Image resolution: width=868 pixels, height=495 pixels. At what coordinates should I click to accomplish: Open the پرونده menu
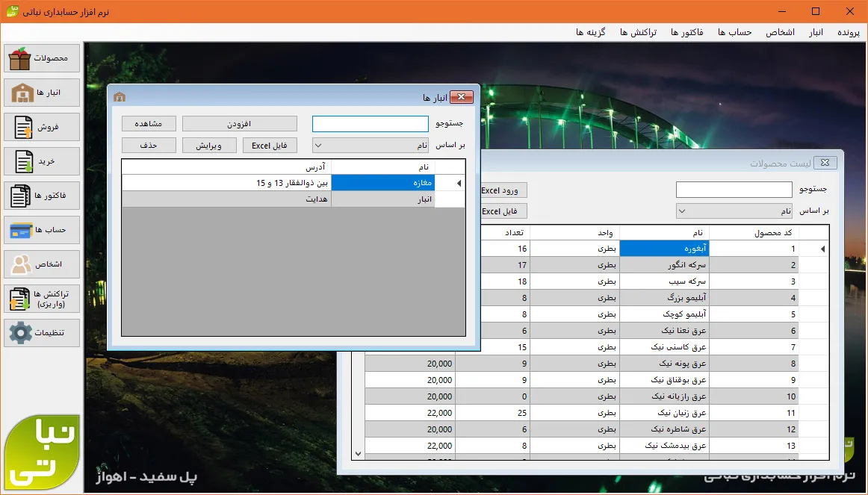pyautogui.click(x=848, y=32)
